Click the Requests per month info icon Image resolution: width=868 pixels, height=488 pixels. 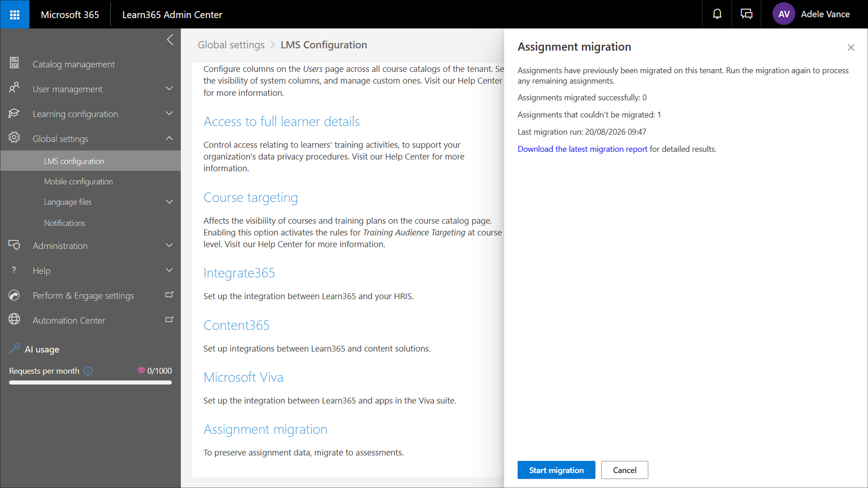[88, 371]
